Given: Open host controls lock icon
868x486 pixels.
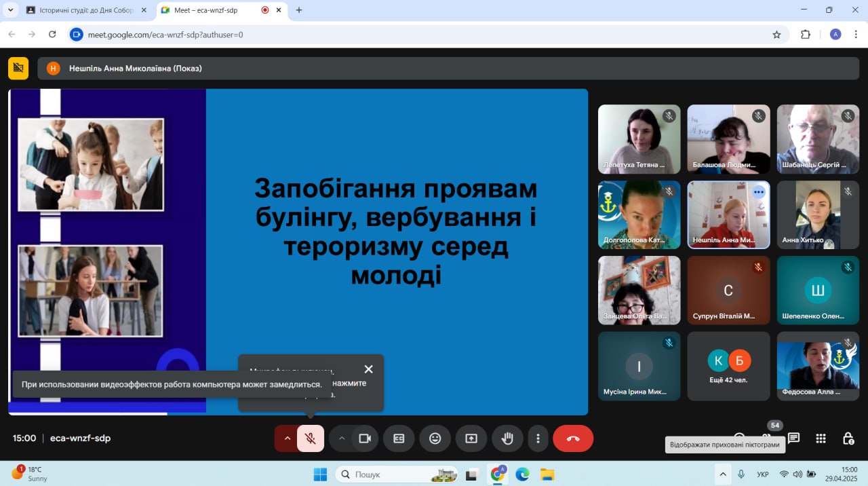Looking at the screenshot, I should [848, 438].
